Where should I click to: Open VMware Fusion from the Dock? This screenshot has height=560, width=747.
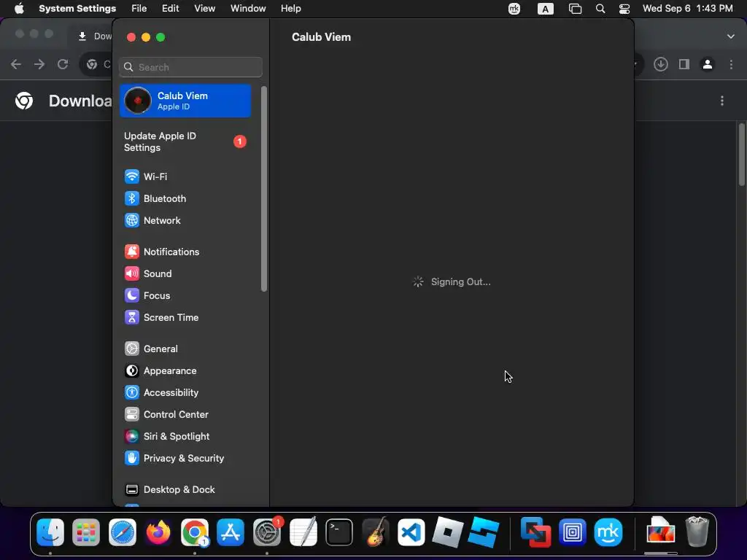point(535,532)
